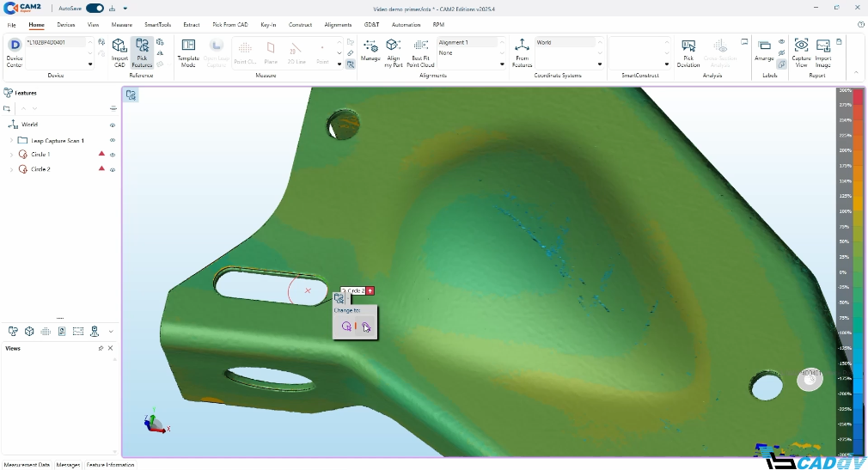This screenshot has width=868, height=470.
Task: Click Import CAD in the Reference group
Action: [119, 53]
